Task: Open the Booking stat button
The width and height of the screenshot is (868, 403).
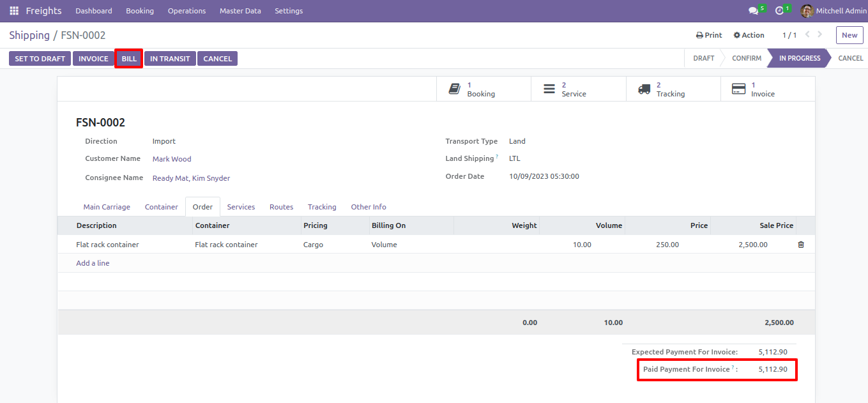Action: click(x=483, y=89)
